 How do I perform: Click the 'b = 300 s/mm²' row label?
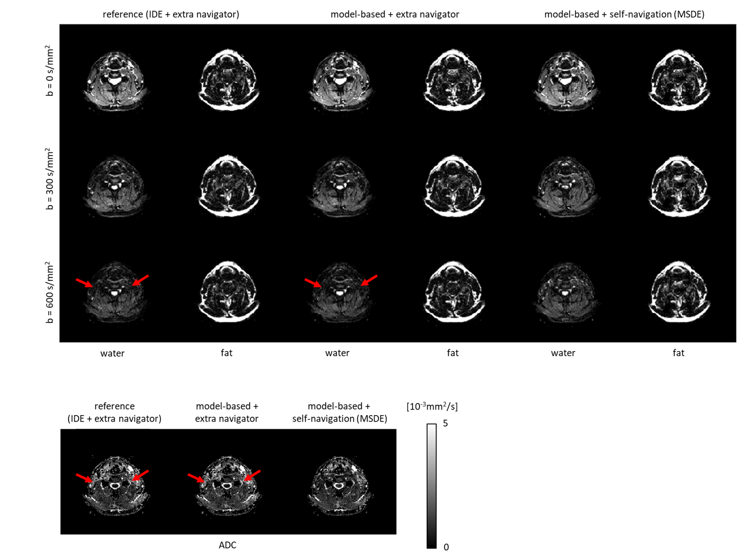[x=50, y=179]
